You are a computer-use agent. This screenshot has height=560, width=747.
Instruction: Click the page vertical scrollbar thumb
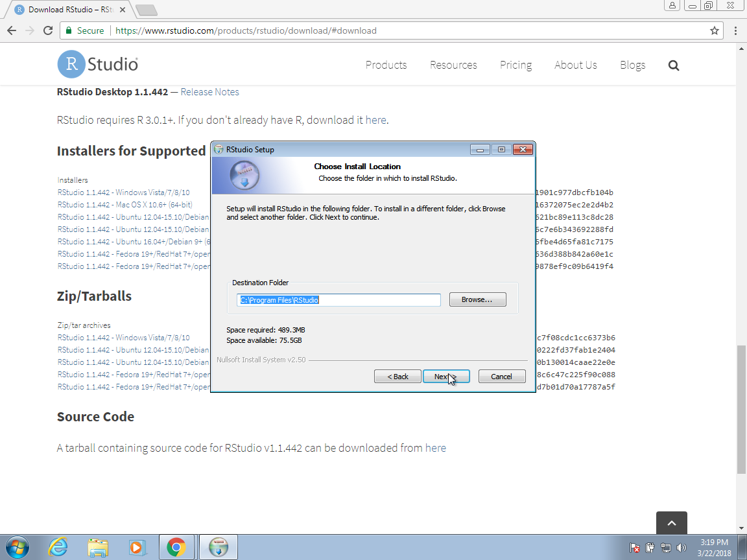(x=741, y=408)
